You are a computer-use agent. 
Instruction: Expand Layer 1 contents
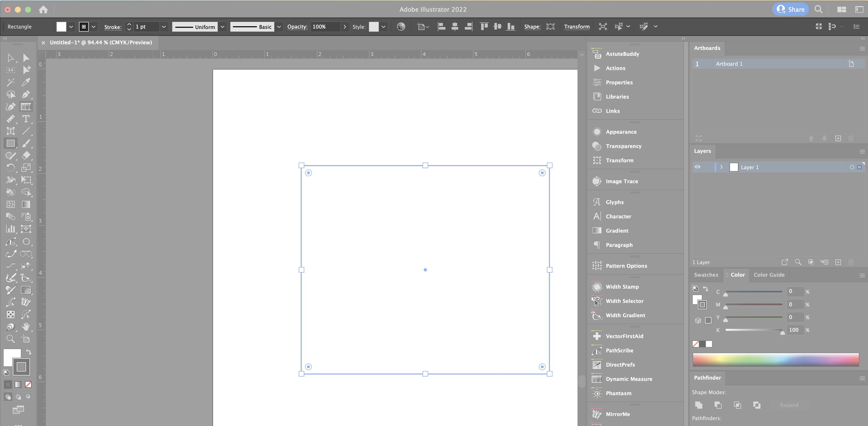click(x=721, y=167)
